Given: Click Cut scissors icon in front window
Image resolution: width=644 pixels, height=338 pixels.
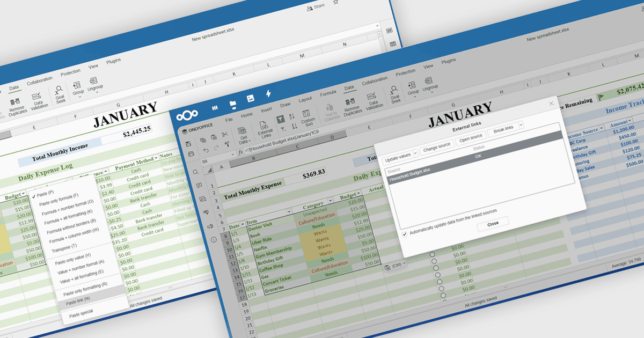Looking at the screenshot, I should pyautogui.click(x=225, y=134).
